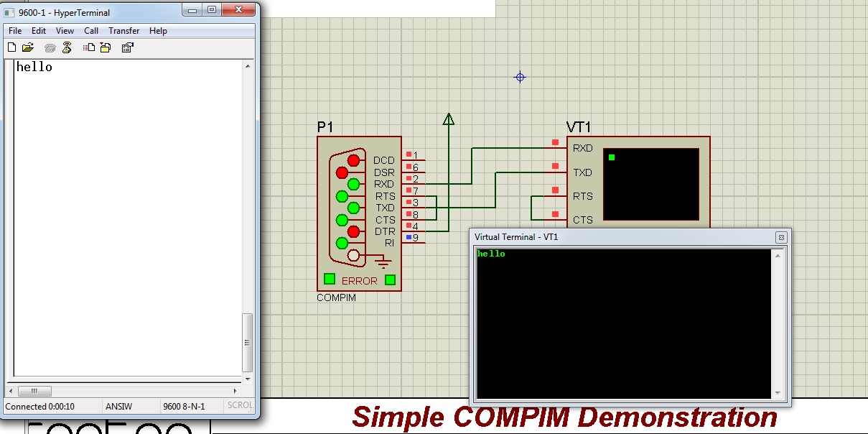Image resolution: width=868 pixels, height=434 pixels.
Task: Click the horizontal scrollbar thumb in HyperTerminal
Action: click(x=34, y=391)
